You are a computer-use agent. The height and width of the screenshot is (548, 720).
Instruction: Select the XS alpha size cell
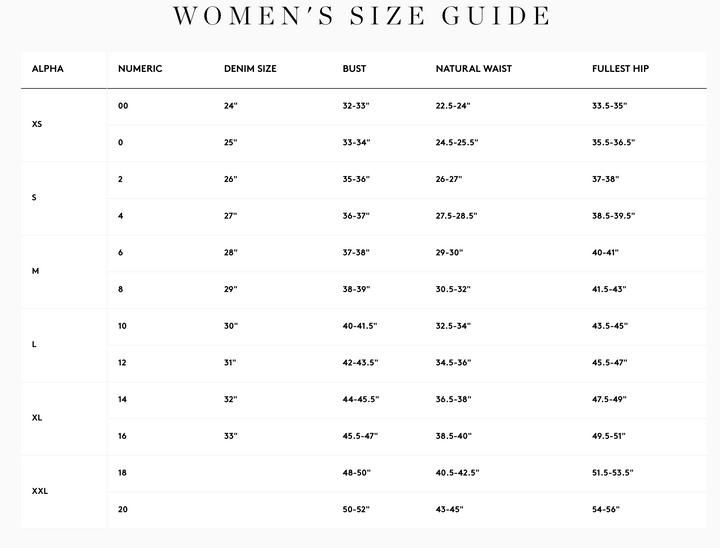37,124
